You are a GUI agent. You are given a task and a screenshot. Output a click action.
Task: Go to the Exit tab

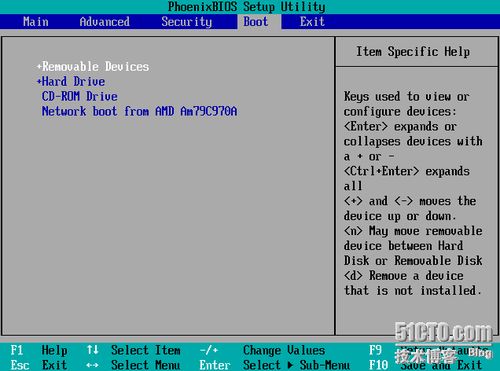312,22
